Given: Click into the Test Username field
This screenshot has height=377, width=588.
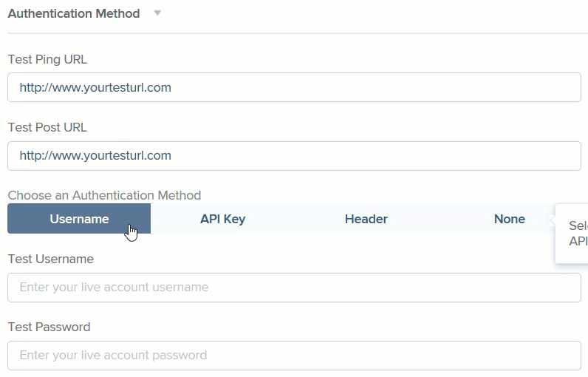Looking at the screenshot, I should (295, 288).
